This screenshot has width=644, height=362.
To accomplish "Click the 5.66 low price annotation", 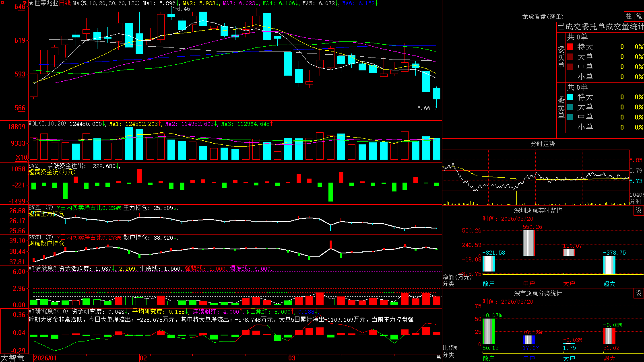I will 423,108.
